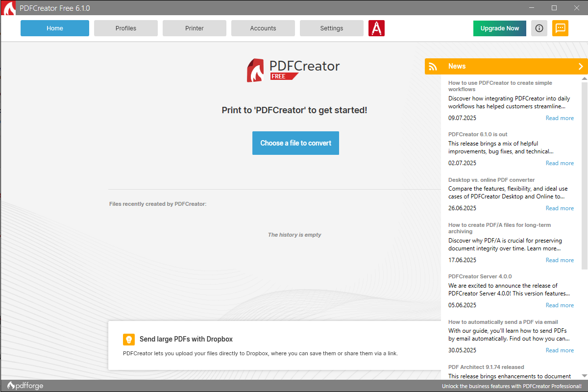
Task: Click the News header title
Action: point(457,66)
